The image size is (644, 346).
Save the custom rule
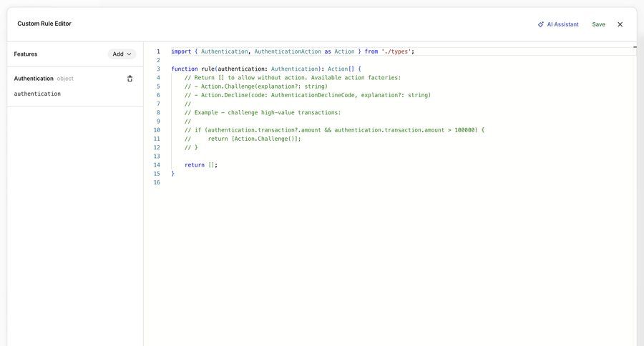[x=598, y=24]
